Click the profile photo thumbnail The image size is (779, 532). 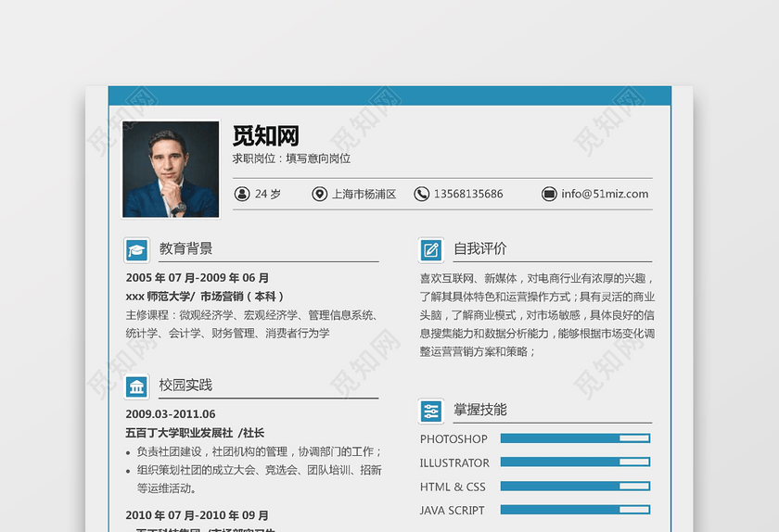pos(171,170)
